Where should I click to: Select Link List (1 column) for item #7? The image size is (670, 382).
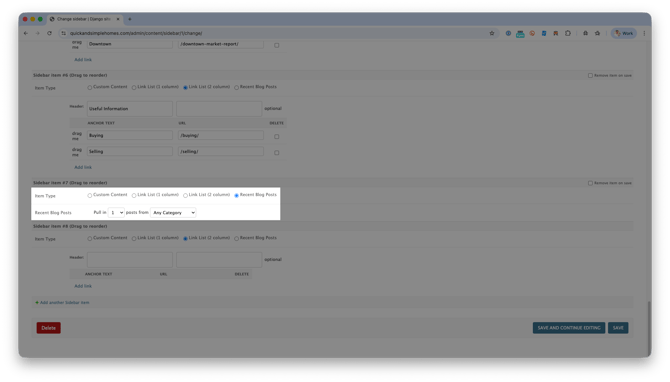coord(134,195)
